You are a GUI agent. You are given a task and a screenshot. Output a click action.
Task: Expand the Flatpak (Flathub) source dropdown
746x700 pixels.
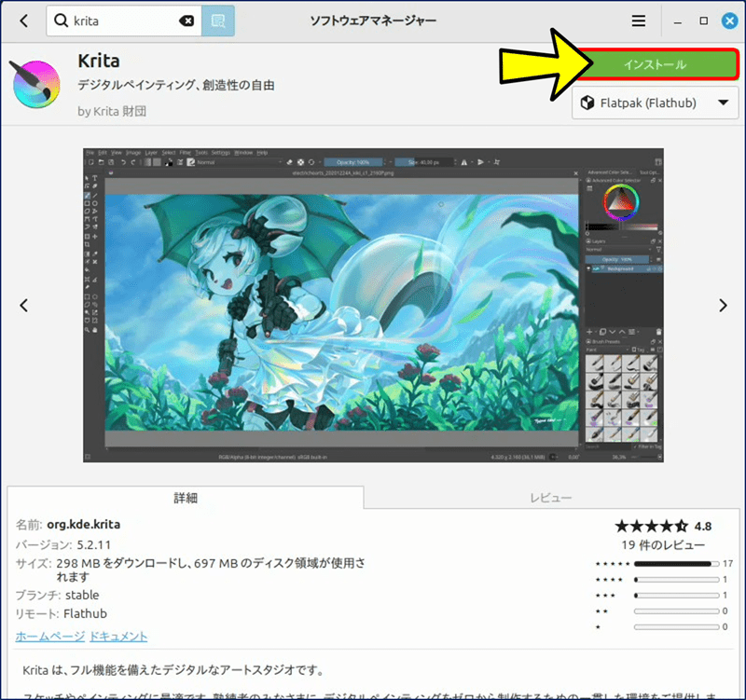722,103
